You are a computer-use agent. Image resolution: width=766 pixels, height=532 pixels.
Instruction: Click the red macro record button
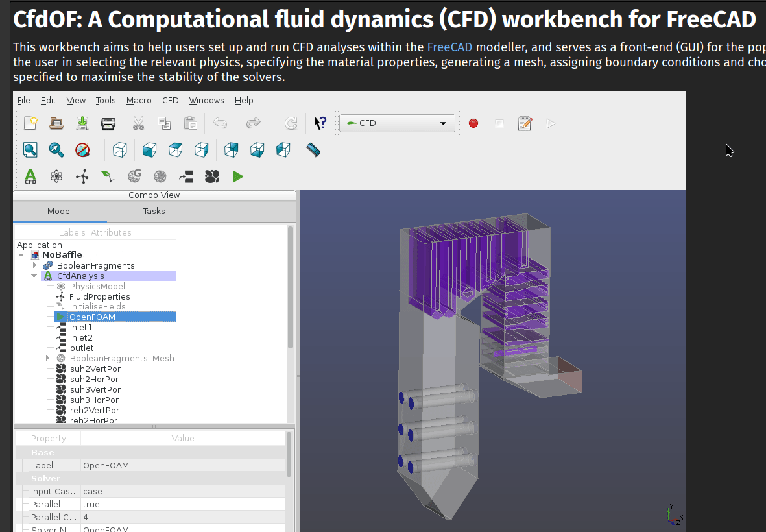(473, 123)
